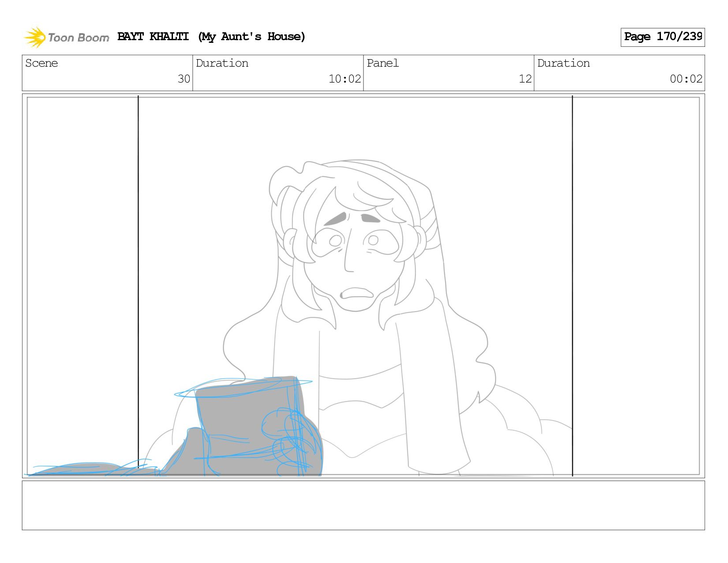The image size is (728, 563).
Task: Select the scene duration value 10:02
Action: click(x=345, y=79)
